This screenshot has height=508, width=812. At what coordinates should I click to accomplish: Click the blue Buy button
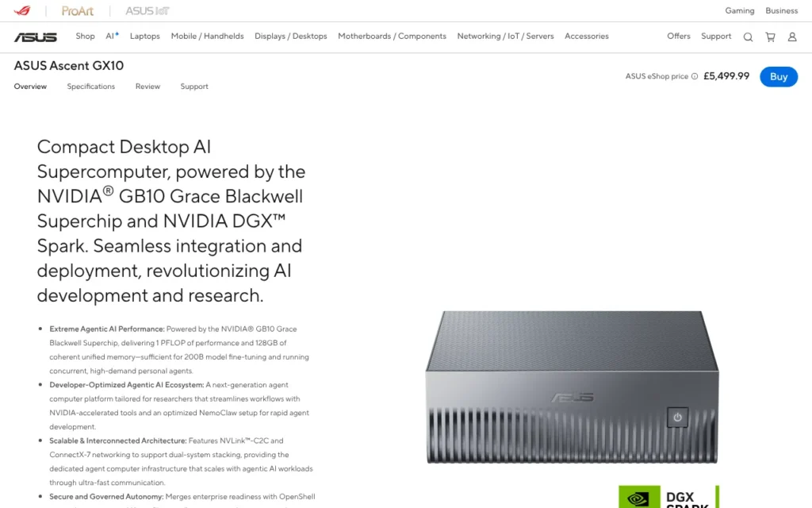[779, 77]
